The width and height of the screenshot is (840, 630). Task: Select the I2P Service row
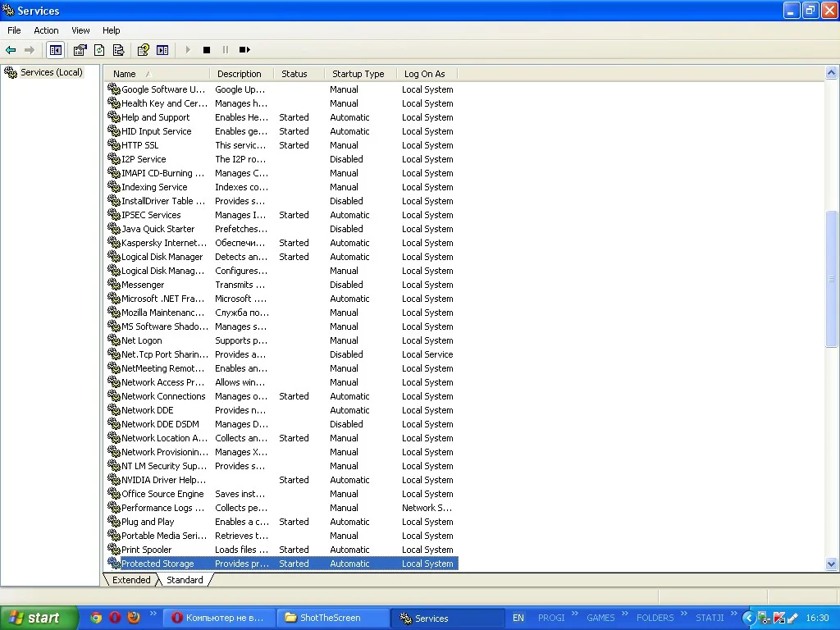tap(282, 159)
